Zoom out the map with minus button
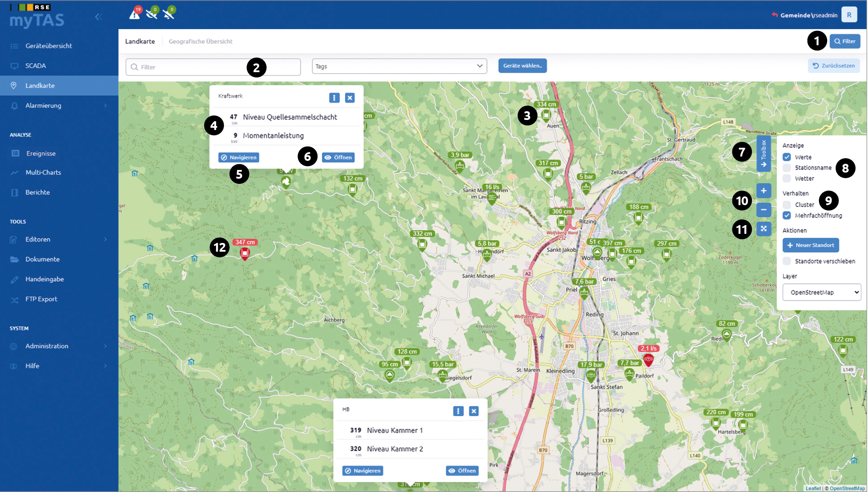The width and height of the screenshot is (868, 492). tap(764, 209)
